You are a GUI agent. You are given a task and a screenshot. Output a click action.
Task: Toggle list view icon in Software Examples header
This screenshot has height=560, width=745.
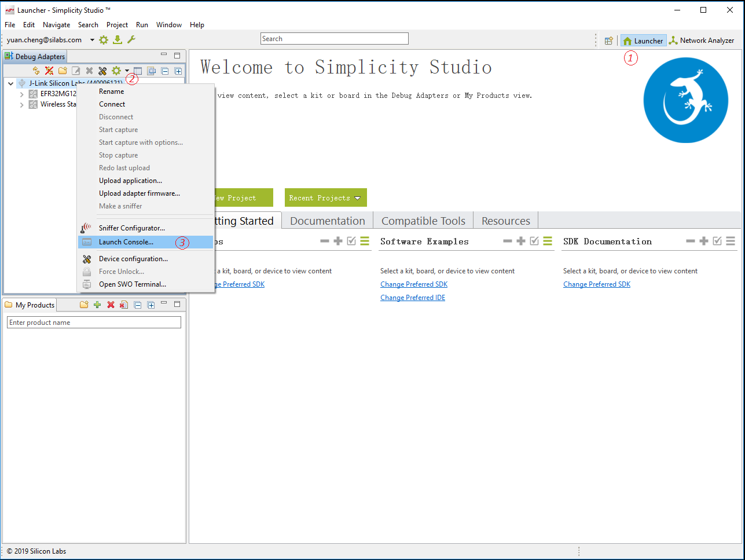548,241
